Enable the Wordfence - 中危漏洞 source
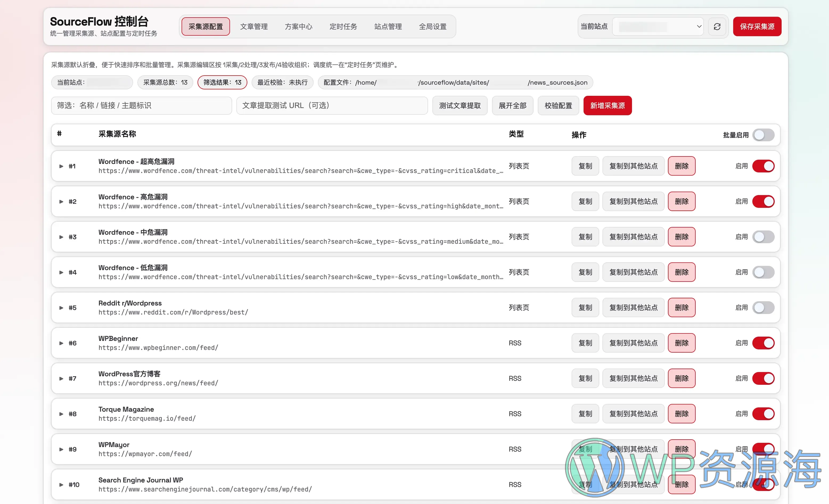 coord(763,237)
